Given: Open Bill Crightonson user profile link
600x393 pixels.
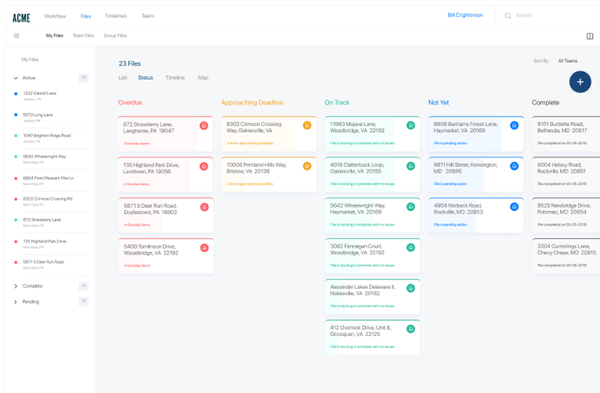Looking at the screenshot, I should pos(465,15).
